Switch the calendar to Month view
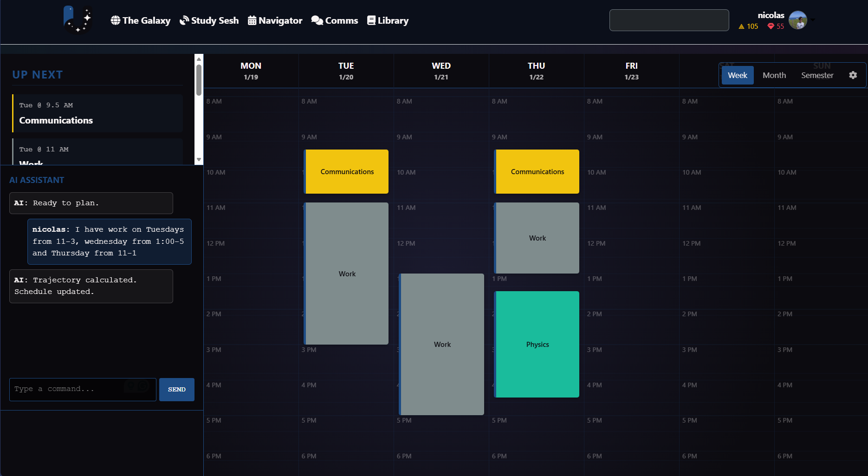 click(774, 75)
